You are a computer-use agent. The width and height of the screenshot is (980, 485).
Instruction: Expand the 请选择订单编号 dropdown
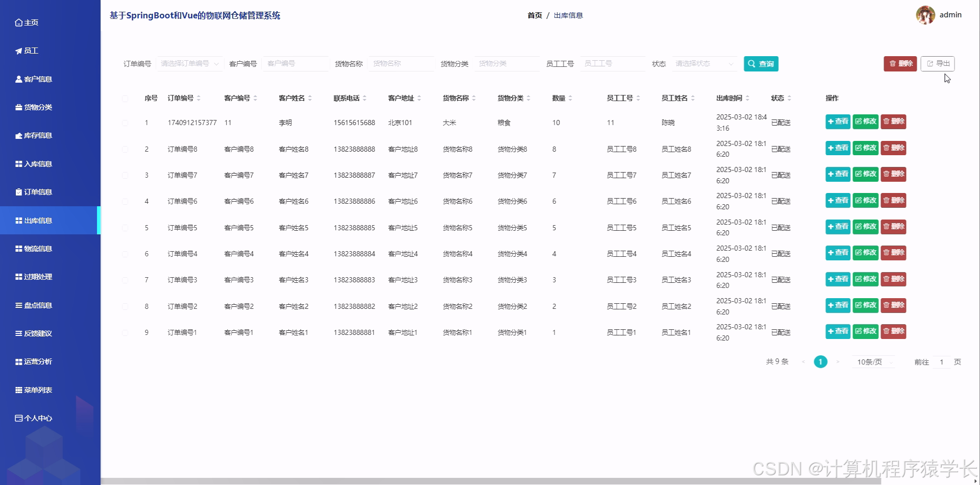click(x=189, y=63)
